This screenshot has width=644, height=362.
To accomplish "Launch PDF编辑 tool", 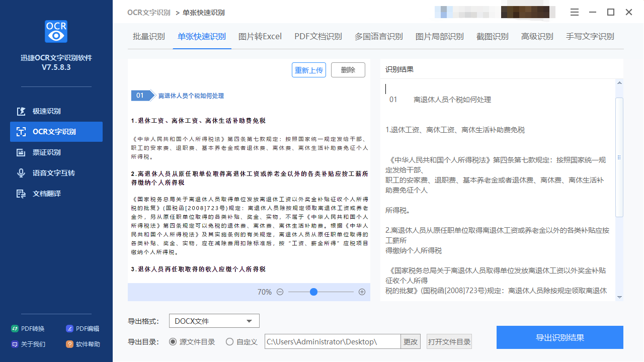I will pyautogui.click(x=83, y=329).
